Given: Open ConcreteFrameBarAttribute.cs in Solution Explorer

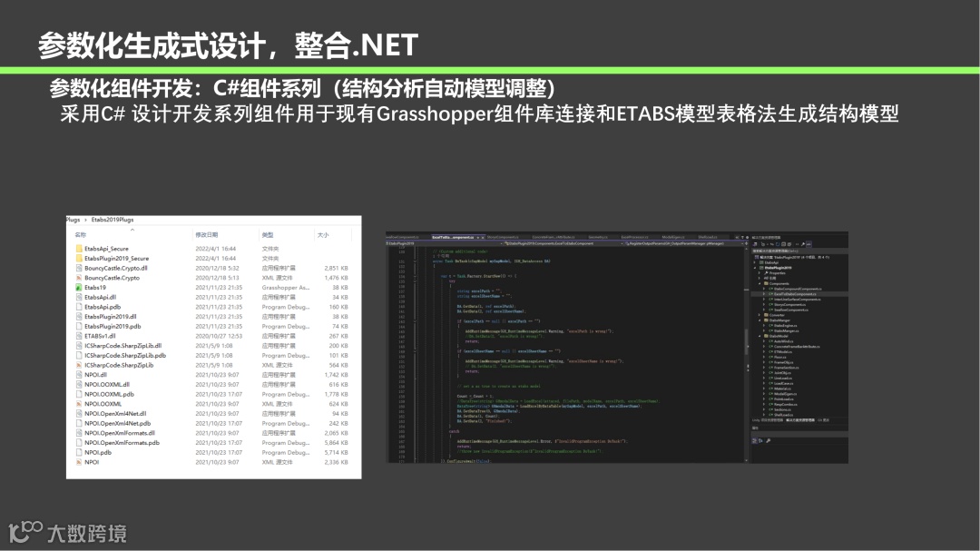Looking at the screenshot, I should click(797, 347).
